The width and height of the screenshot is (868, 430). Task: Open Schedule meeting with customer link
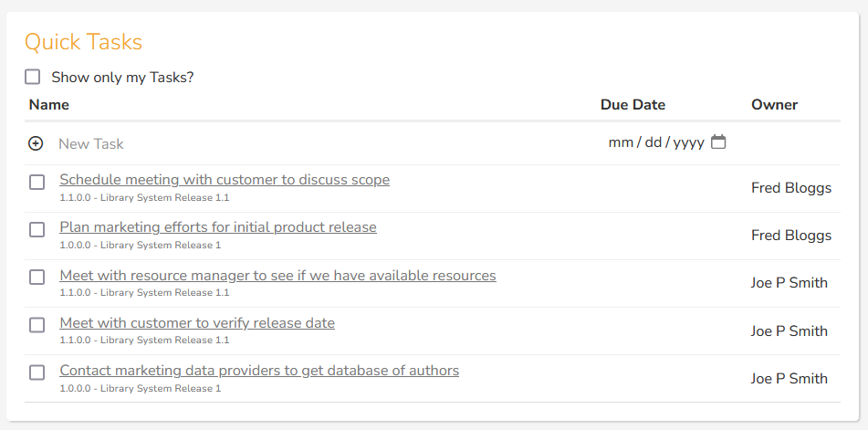pyautogui.click(x=225, y=180)
